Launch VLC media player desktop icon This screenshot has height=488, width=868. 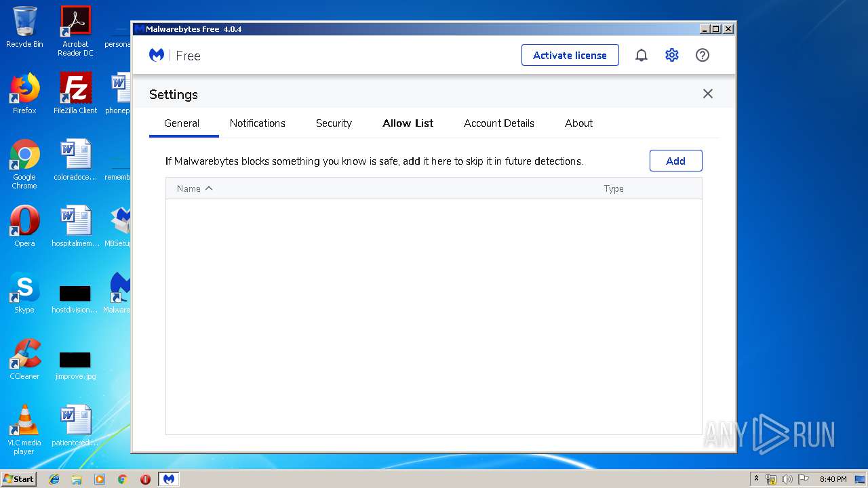24,430
